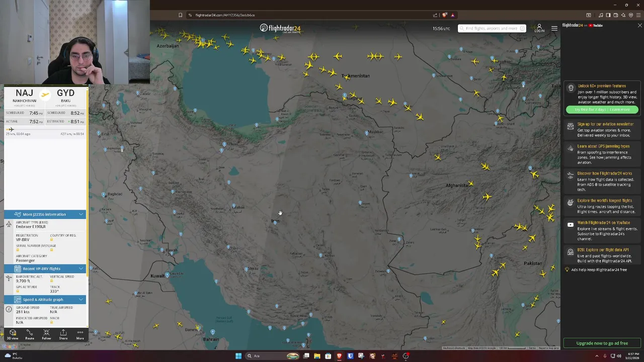Click Upgrade now to go ad free

(x=602, y=343)
